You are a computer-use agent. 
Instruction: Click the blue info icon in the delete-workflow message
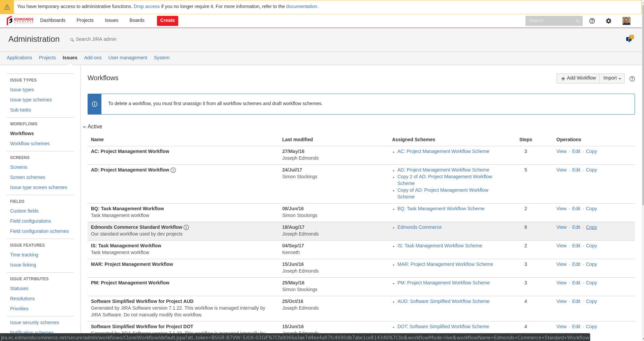(95, 104)
